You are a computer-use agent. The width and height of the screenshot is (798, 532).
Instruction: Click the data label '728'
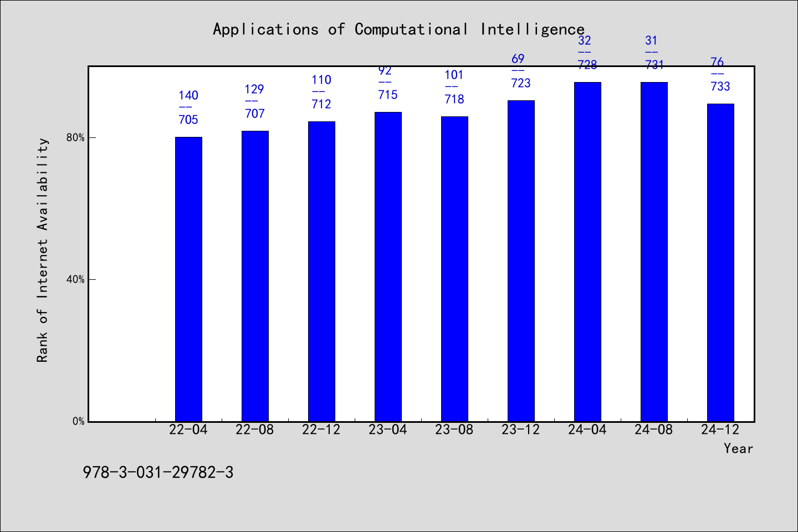(x=587, y=65)
